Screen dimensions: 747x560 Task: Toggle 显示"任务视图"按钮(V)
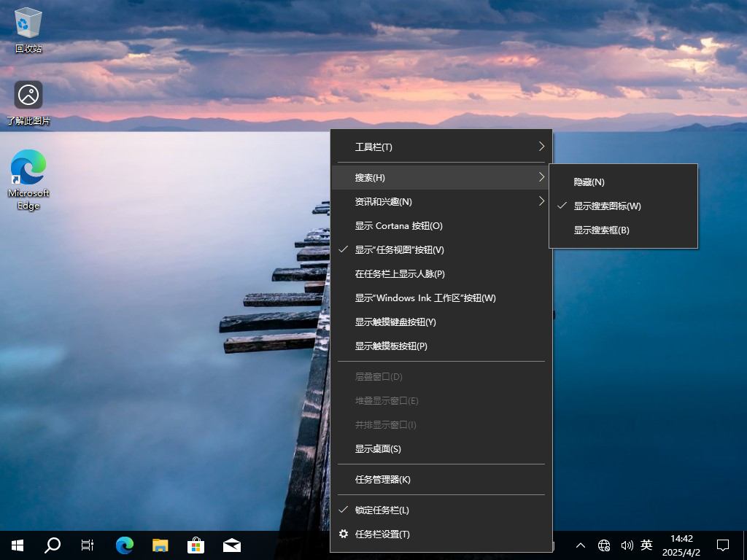441,249
